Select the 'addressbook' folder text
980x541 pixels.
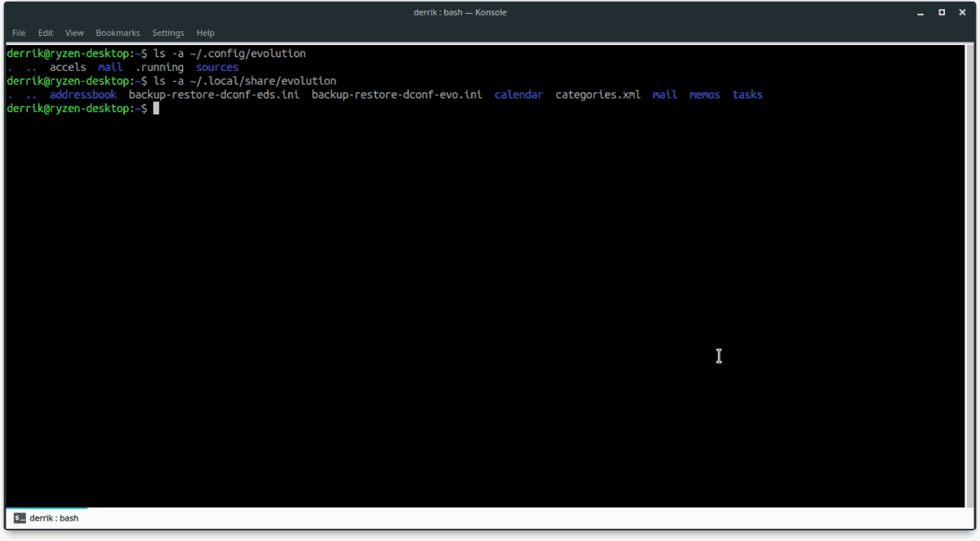[x=82, y=94]
